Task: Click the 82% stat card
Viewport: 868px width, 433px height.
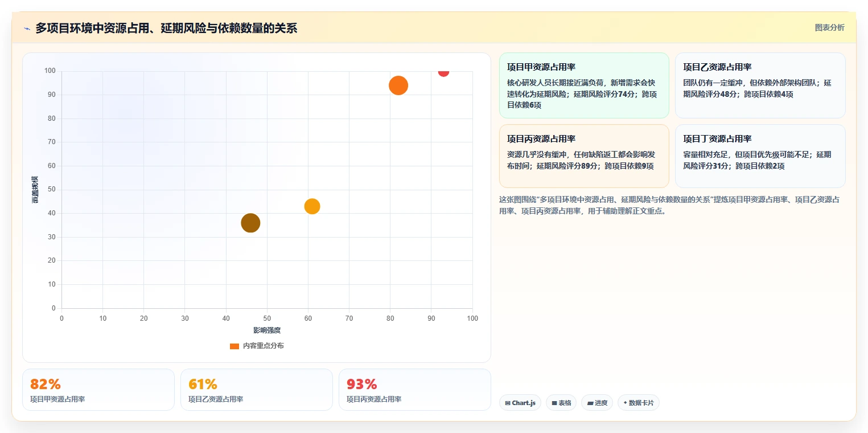Action: point(98,390)
